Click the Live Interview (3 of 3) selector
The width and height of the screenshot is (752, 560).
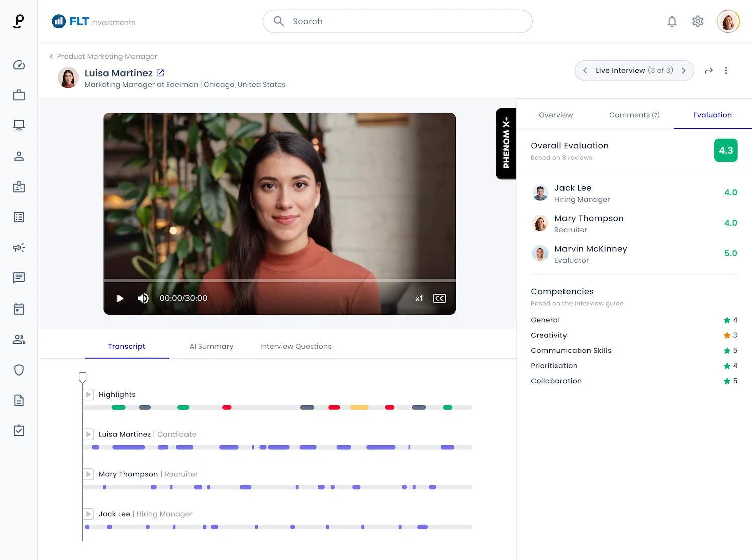[634, 71]
